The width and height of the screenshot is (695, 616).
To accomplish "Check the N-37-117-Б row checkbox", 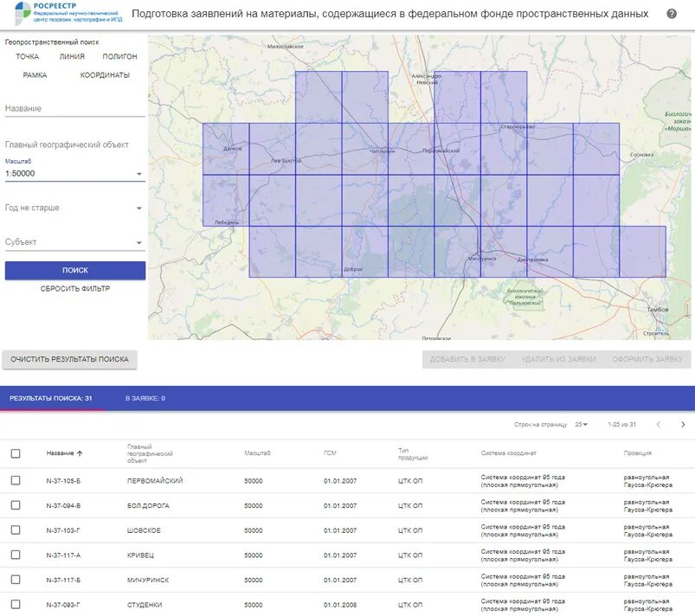I will (16, 580).
